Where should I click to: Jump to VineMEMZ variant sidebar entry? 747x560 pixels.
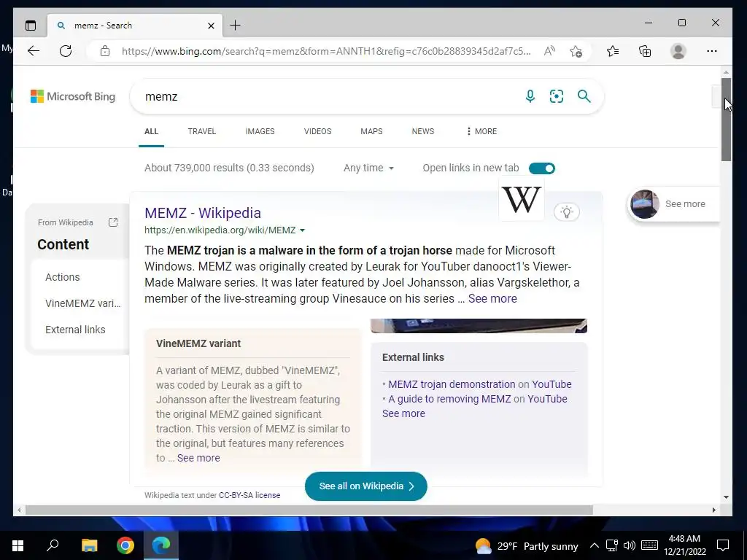pos(83,303)
